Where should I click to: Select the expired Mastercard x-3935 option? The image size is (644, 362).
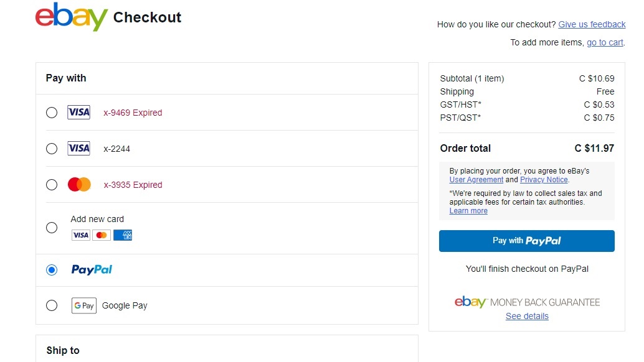pos(52,184)
